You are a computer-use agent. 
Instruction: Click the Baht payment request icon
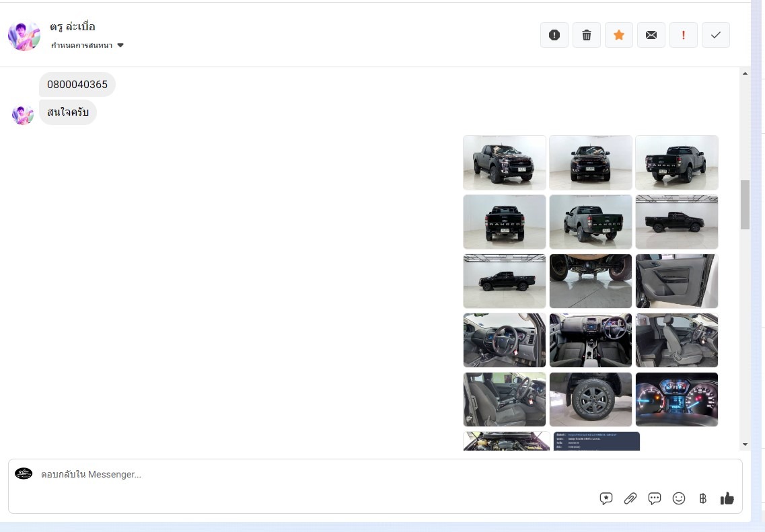point(702,498)
